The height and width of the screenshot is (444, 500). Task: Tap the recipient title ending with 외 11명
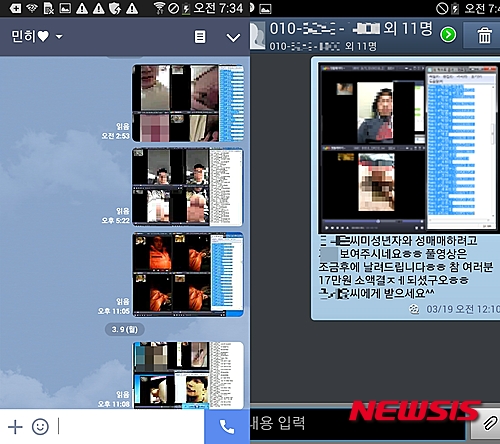coord(351,29)
